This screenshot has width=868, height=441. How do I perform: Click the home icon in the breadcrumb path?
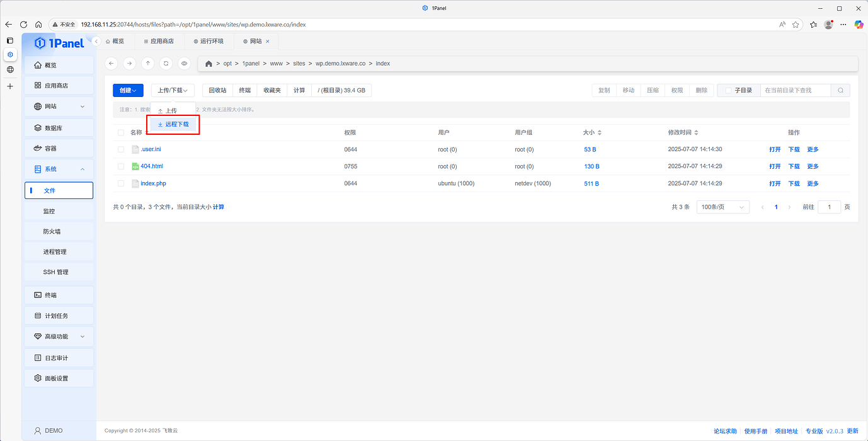pyautogui.click(x=208, y=63)
